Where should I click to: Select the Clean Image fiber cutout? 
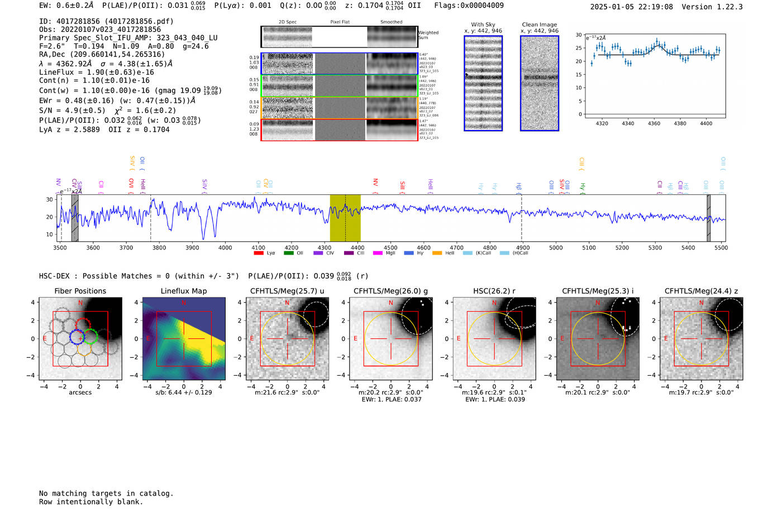point(540,83)
